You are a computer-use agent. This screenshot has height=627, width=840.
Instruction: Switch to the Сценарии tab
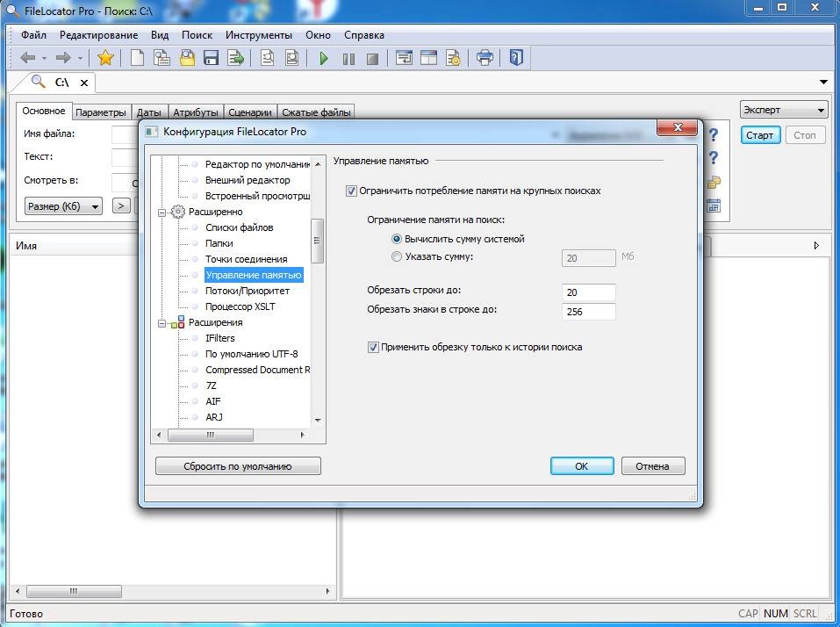click(x=249, y=112)
